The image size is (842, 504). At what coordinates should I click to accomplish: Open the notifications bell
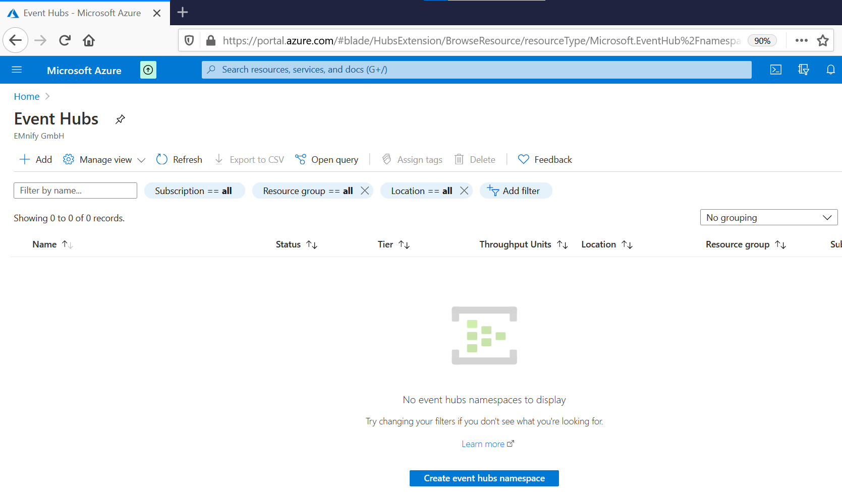tap(830, 70)
